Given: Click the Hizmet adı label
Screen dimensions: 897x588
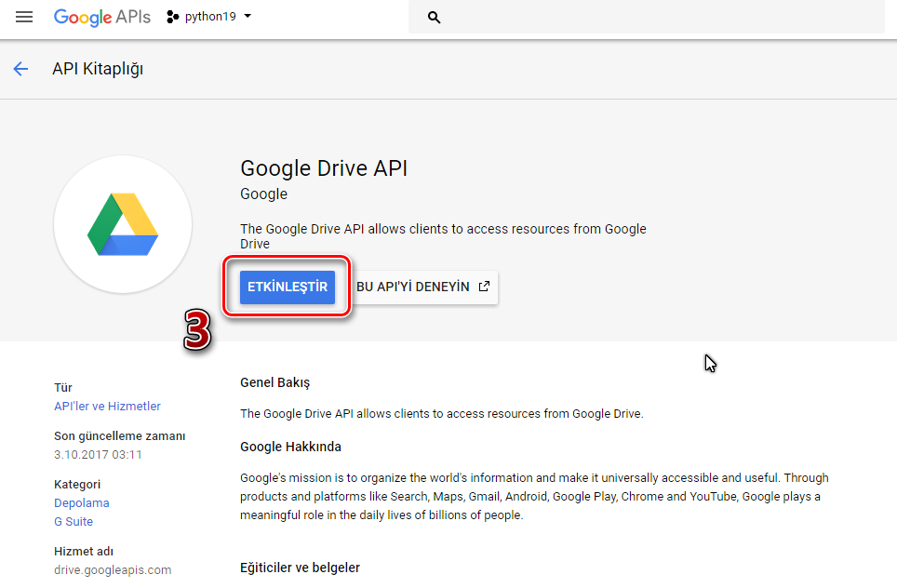Looking at the screenshot, I should [x=84, y=552].
